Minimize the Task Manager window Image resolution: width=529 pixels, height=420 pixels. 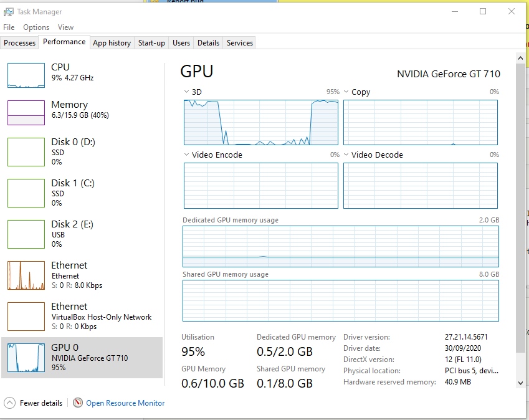pyautogui.click(x=455, y=11)
